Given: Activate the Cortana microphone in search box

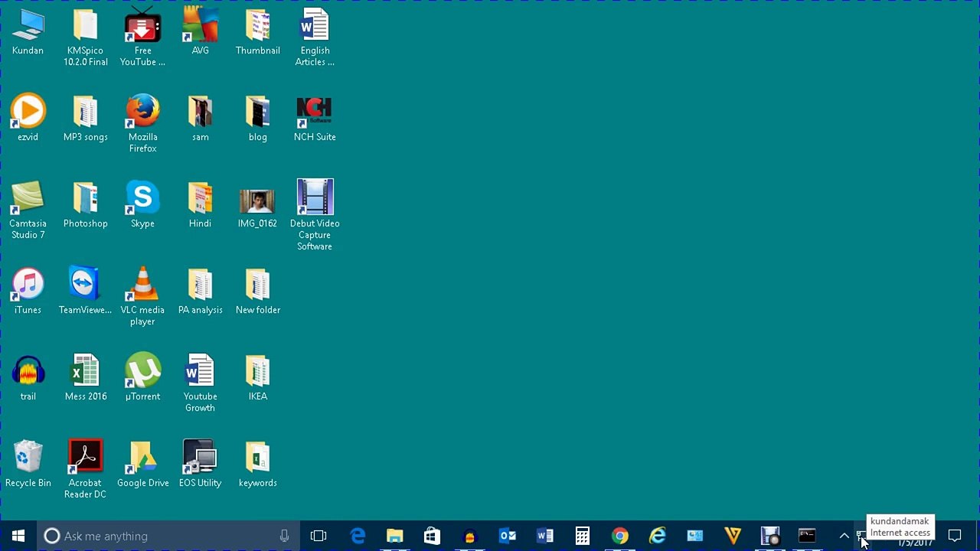Looking at the screenshot, I should pos(284,536).
